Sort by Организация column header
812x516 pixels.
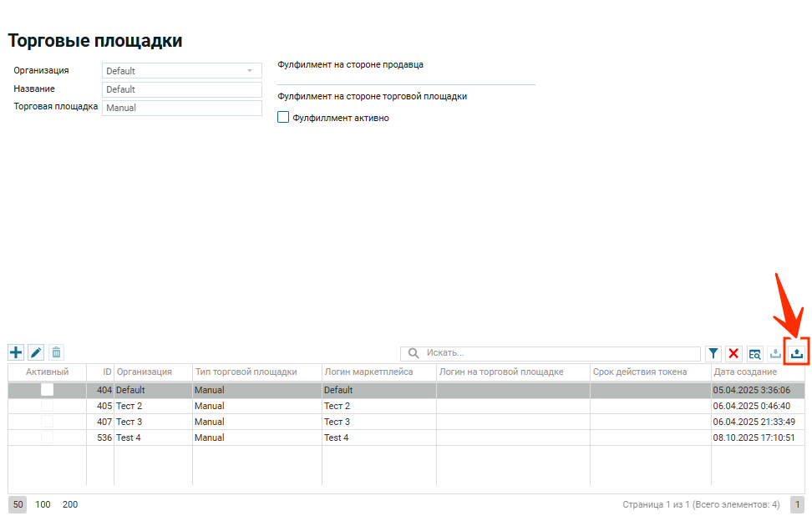tap(144, 372)
